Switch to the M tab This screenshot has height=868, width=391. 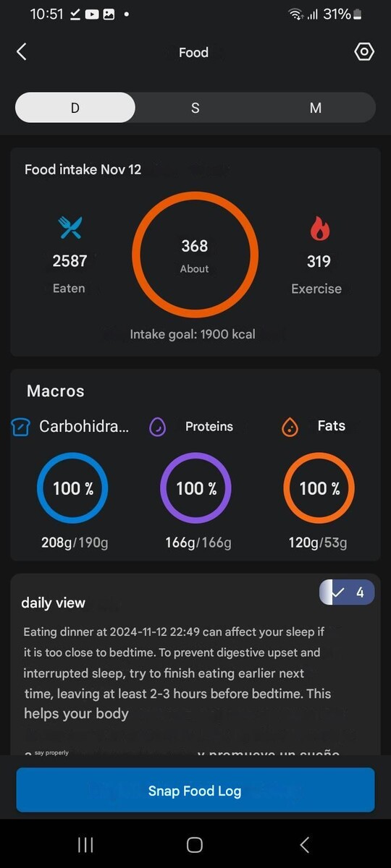tap(316, 108)
